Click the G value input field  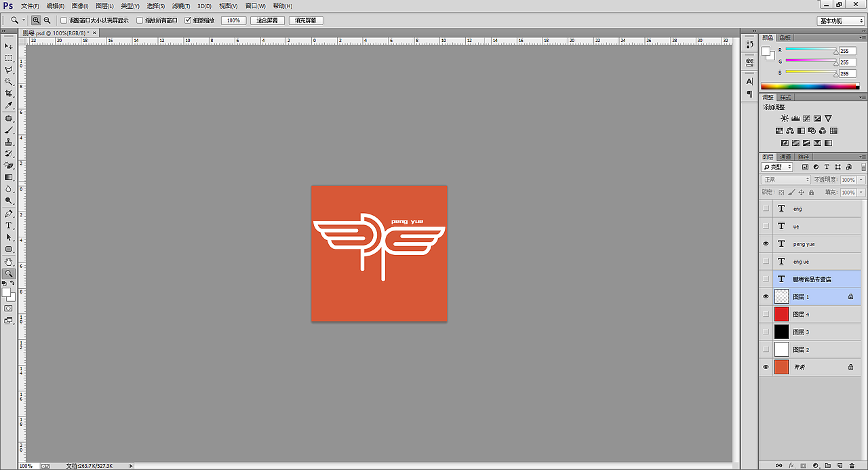[x=848, y=62]
